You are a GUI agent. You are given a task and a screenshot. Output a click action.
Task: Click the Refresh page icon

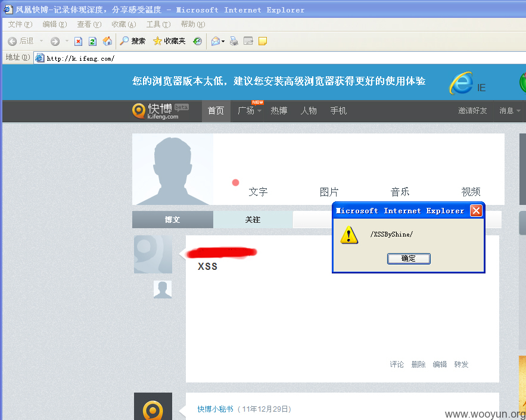click(92, 41)
